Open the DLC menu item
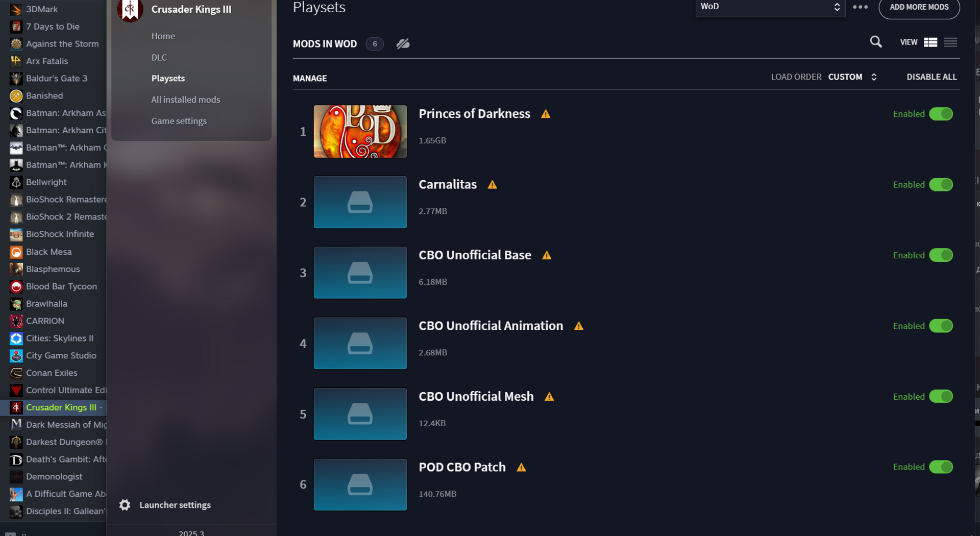This screenshot has width=980, height=536. point(159,58)
